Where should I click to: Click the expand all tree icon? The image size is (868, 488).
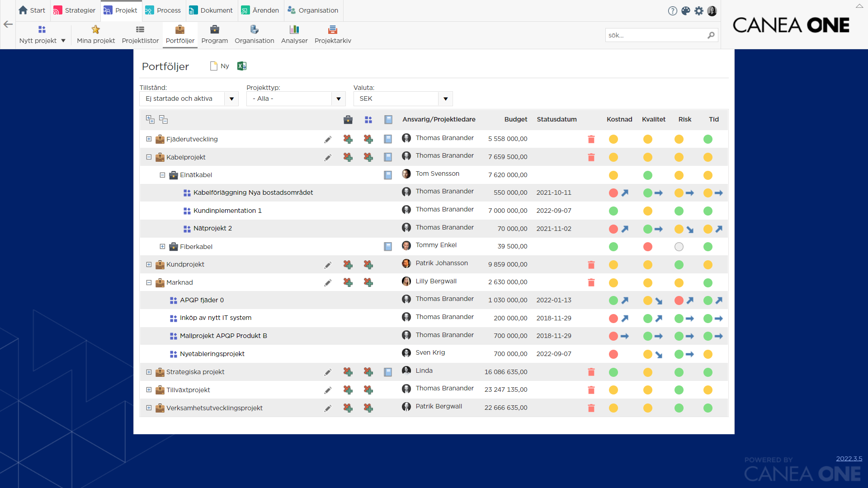coord(150,120)
